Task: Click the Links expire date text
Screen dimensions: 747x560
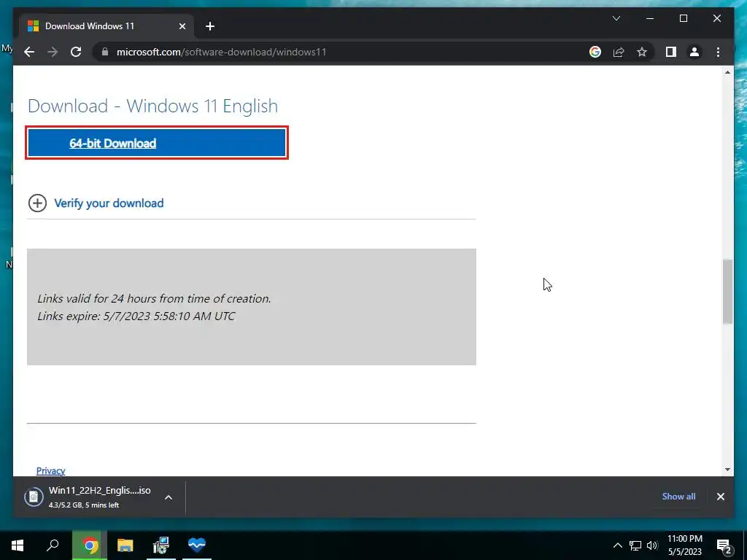Action: (136, 316)
